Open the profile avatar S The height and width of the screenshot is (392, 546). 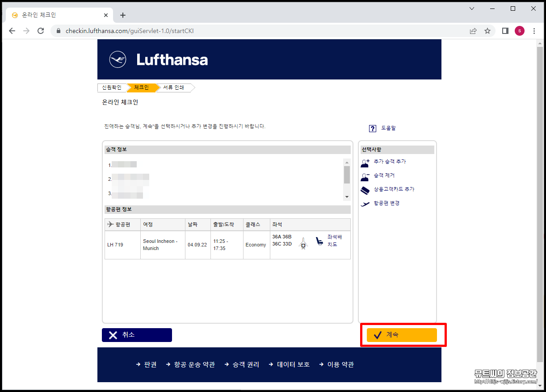(520, 31)
